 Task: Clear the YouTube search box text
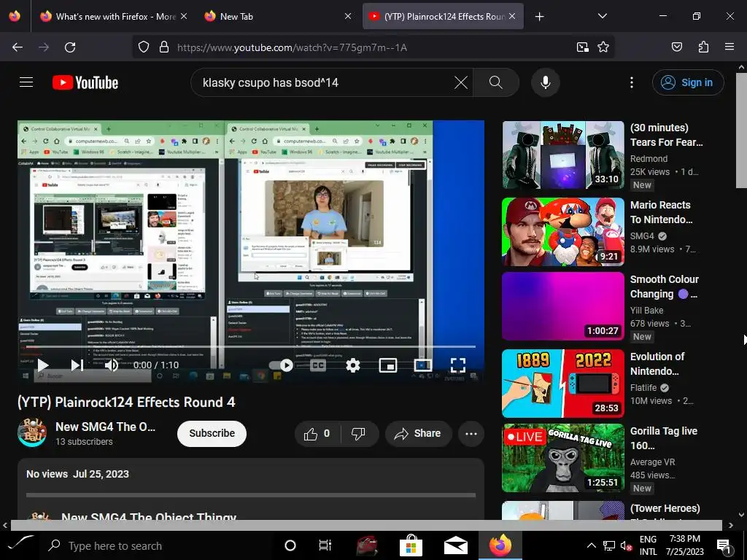(x=461, y=82)
